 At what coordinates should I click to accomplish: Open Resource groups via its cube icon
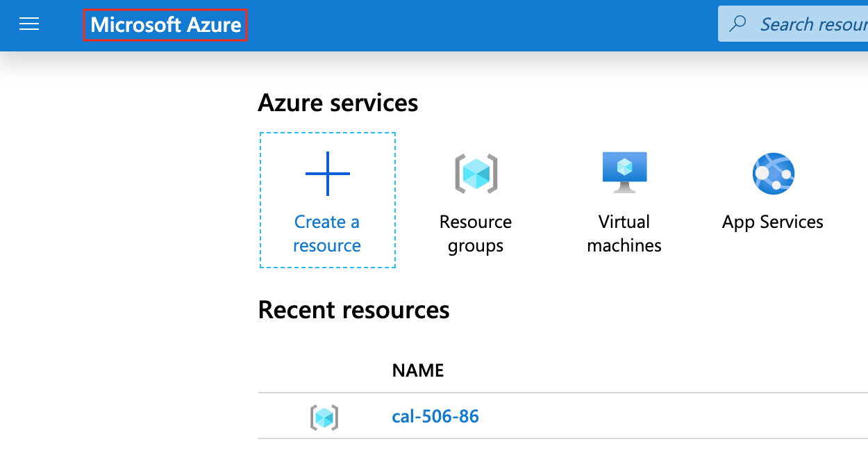tap(476, 174)
